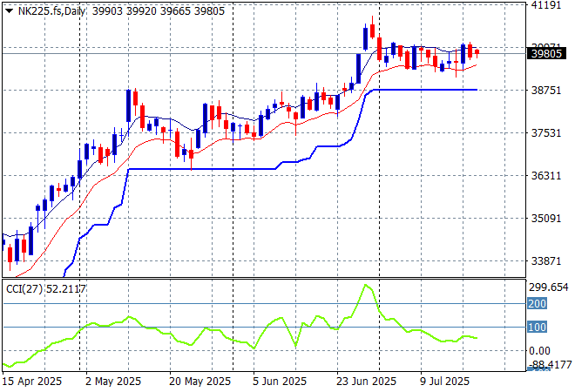This screenshot has height=392, width=575.
Task: Click the 20 May 2025 date label
Action: pos(200,382)
